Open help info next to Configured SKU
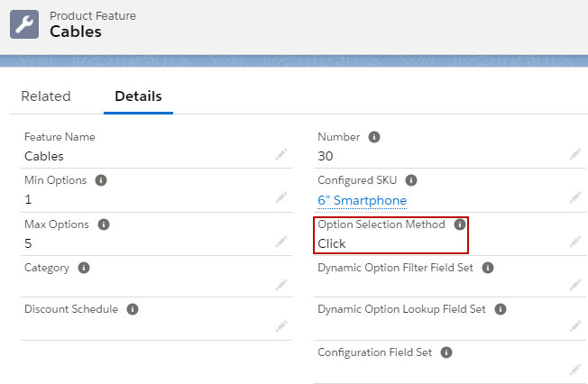 click(411, 180)
